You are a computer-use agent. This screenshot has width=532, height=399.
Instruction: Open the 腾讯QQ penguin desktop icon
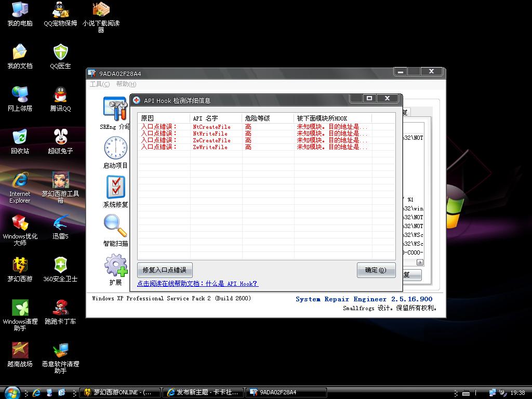61,95
